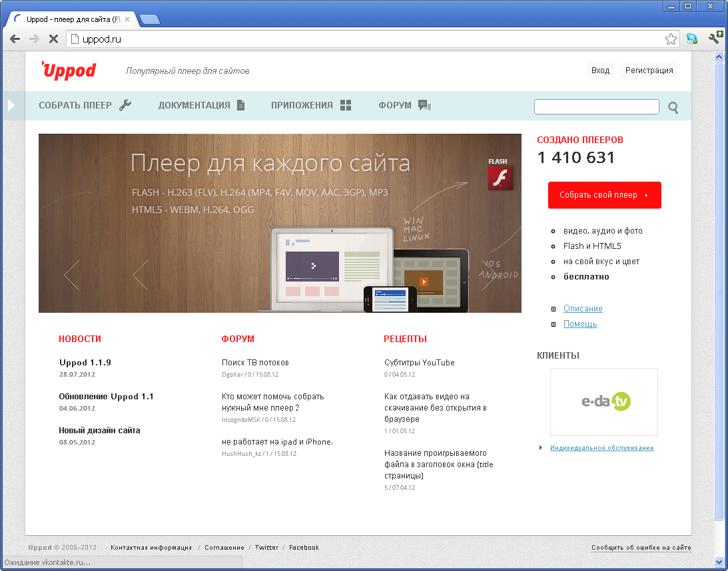The image size is (728, 571).
Task: Click the Flash и HTML5 bullet text
Action: 592,246
